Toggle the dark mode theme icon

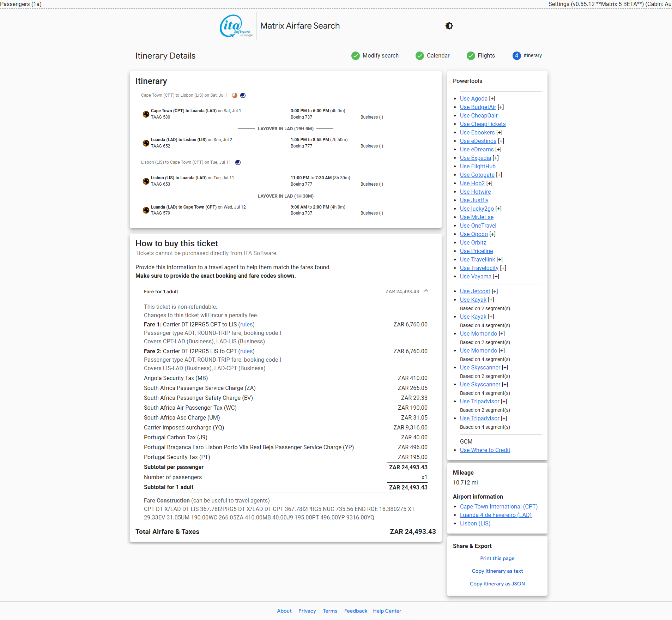(449, 26)
